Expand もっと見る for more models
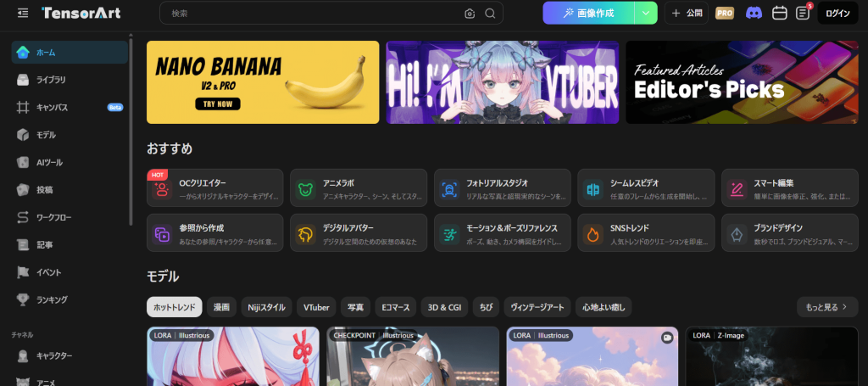This screenshot has width=868, height=386. point(826,306)
